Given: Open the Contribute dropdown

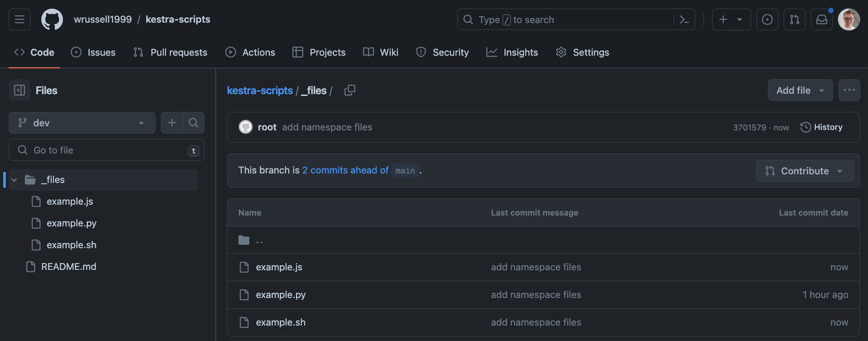Looking at the screenshot, I should tap(805, 171).
